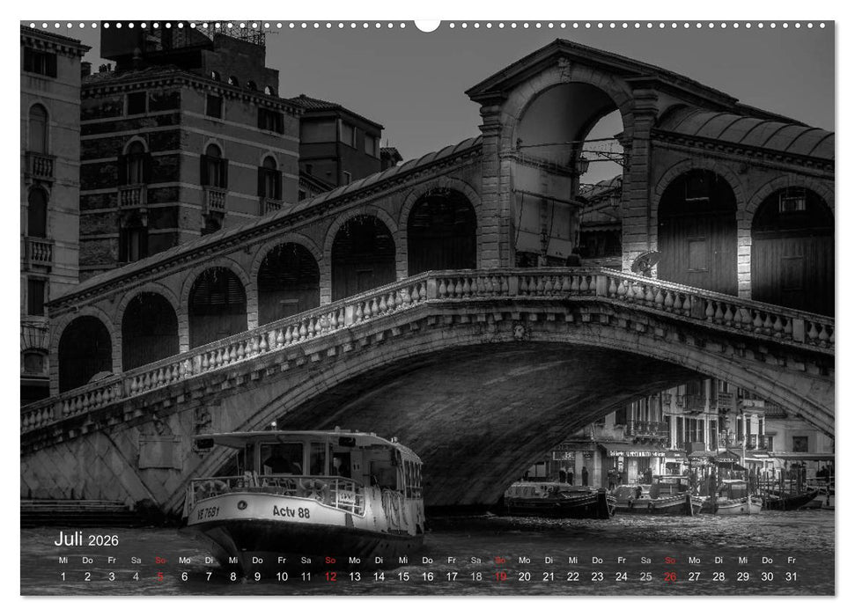Select date 15 in the middle of the row
The height and width of the screenshot is (616, 855).
point(402,577)
